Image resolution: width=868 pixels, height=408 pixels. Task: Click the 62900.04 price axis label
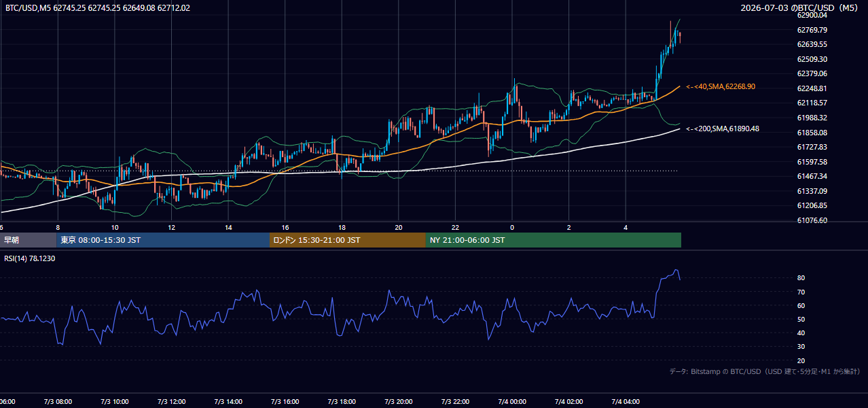pos(812,15)
